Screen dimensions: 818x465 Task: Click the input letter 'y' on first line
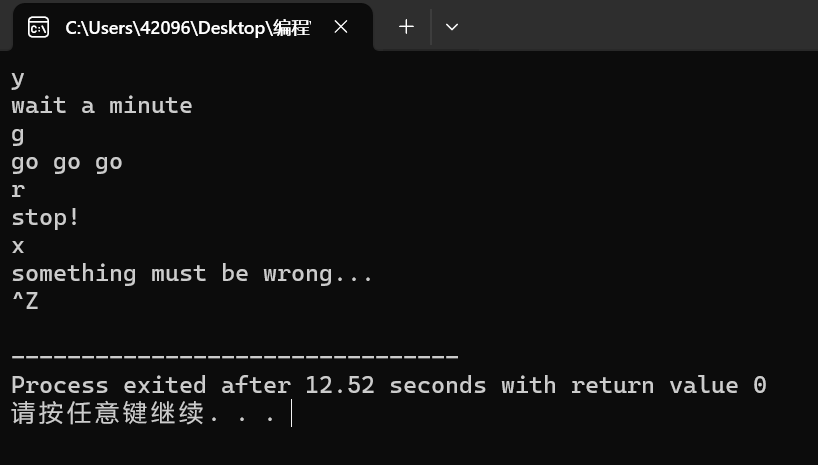tap(18, 79)
